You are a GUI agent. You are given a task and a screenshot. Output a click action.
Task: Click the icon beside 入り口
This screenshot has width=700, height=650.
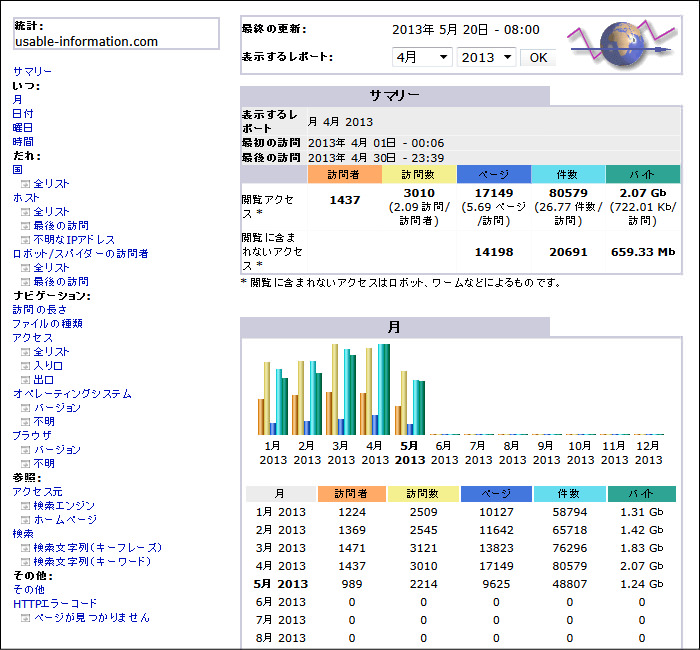(x=25, y=366)
